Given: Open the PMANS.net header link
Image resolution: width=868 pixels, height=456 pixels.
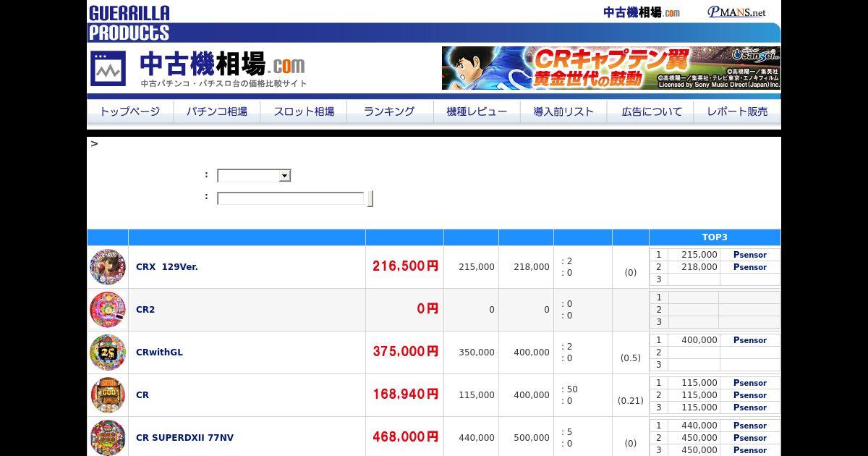Looking at the screenshot, I should (736, 12).
